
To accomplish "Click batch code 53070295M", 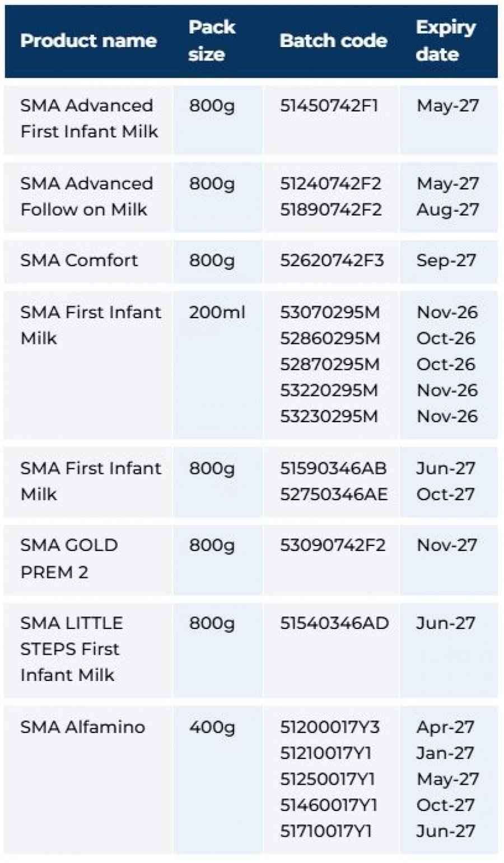I will (x=329, y=312).
